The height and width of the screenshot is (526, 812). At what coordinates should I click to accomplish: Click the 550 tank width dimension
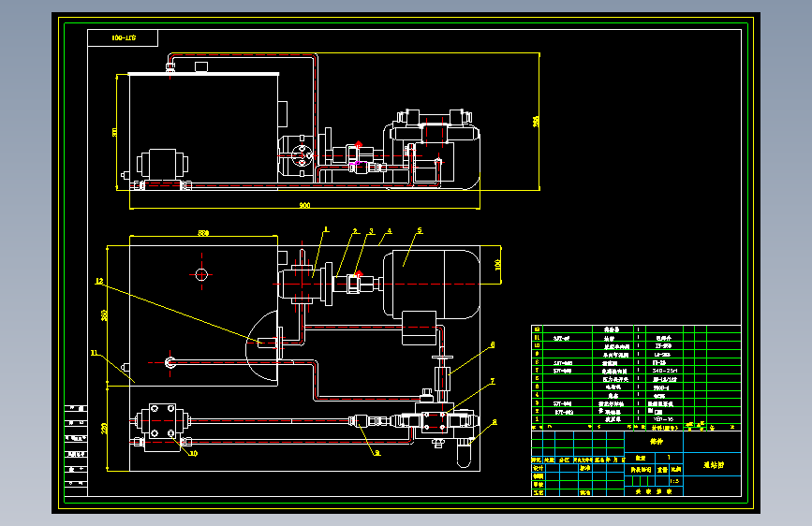pyautogui.click(x=203, y=233)
